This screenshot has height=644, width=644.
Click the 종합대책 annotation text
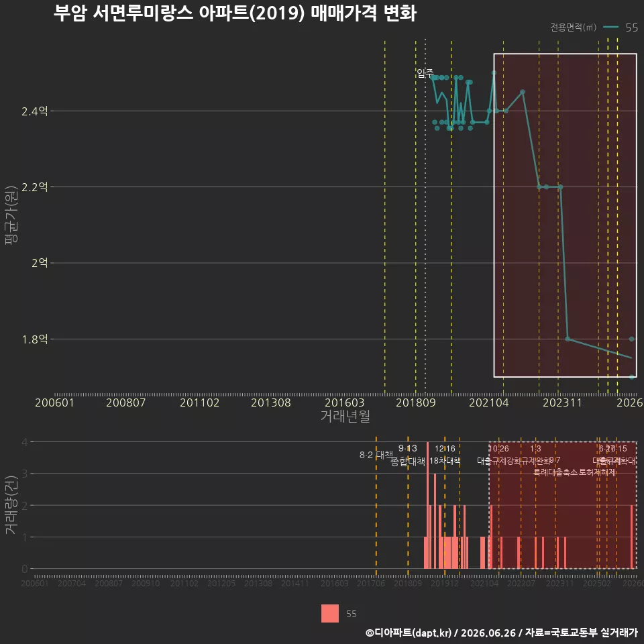click(x=407, y=462)
